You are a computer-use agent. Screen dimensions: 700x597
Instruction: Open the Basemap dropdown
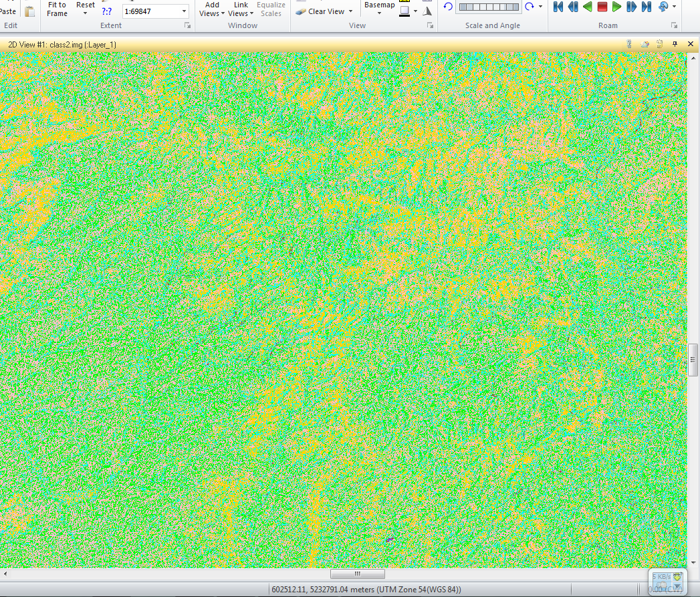pyautogui.click(x=379, y=9)
